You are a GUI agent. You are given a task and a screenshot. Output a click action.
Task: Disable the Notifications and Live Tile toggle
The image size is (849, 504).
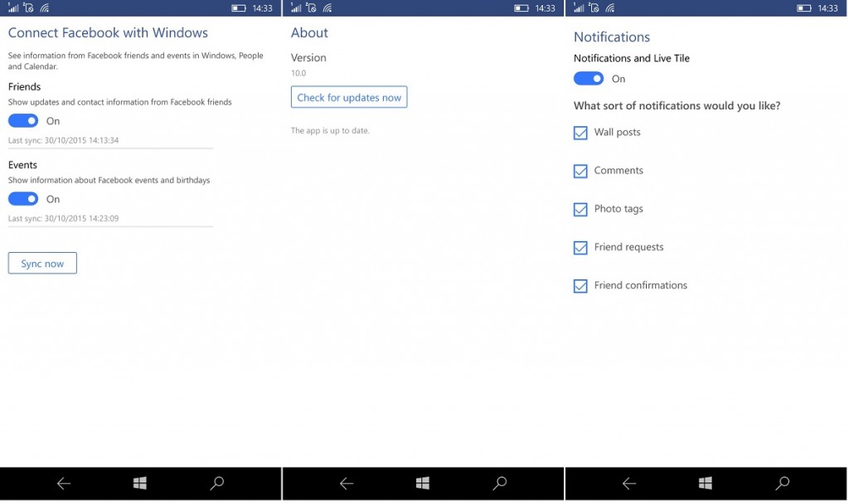click(x=589, y=79)
